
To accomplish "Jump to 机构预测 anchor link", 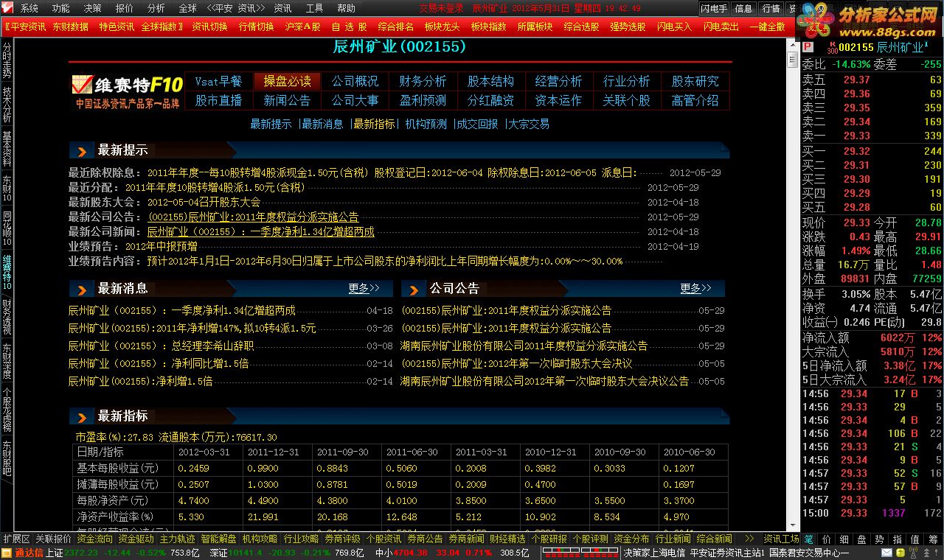I will coord(426,124).
